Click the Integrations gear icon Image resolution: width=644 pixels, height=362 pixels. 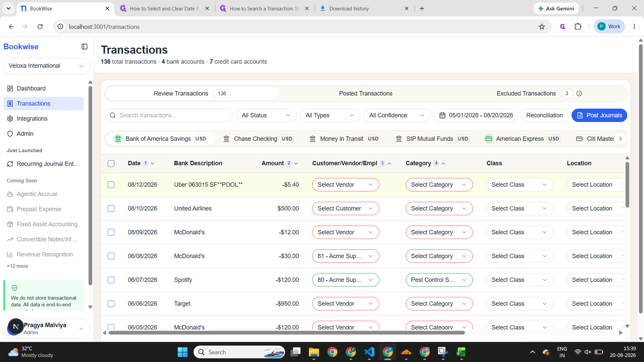[x=10, y=119]
